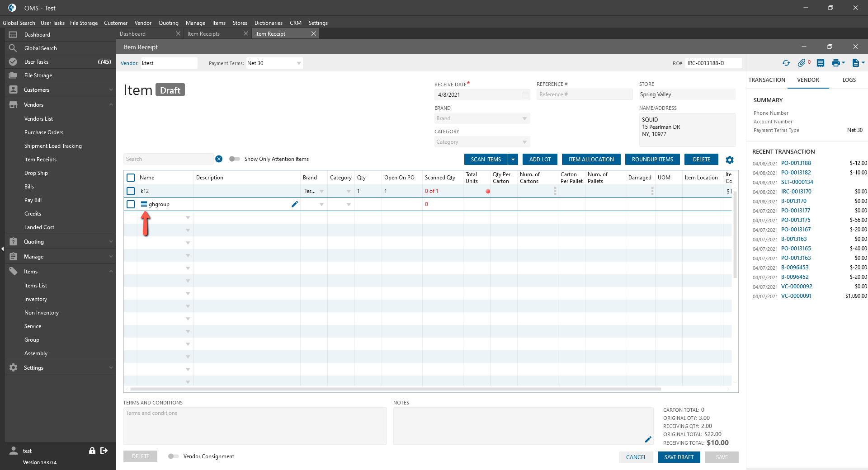Click the Save Draft button
The width and height of the screenshot is (868, 470).
(679, 457)
